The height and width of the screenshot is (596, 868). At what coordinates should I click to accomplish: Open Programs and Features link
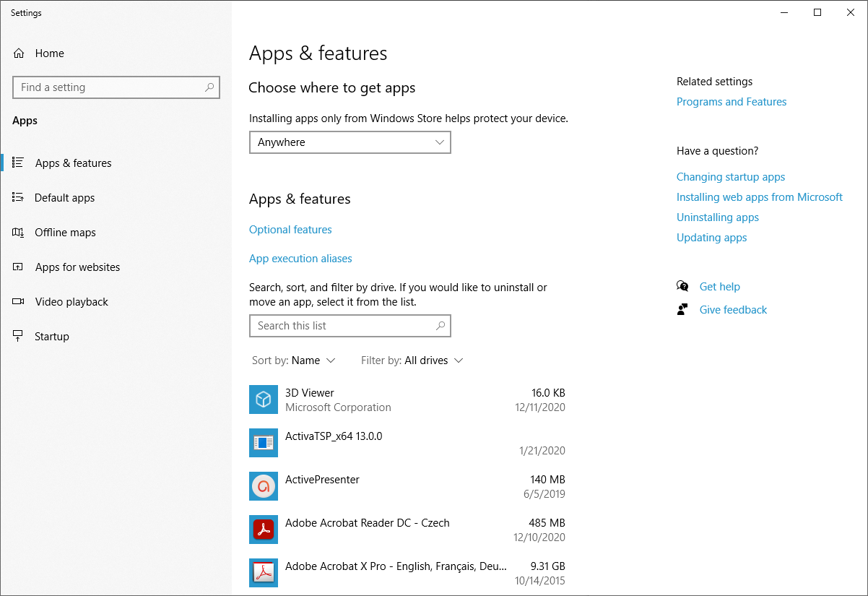(x=732, y=102)
